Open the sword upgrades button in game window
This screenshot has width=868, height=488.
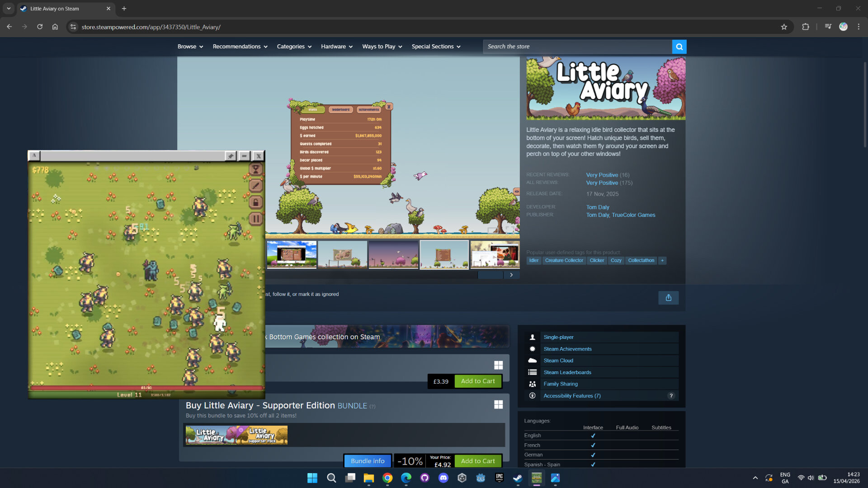tap(255, 186)
